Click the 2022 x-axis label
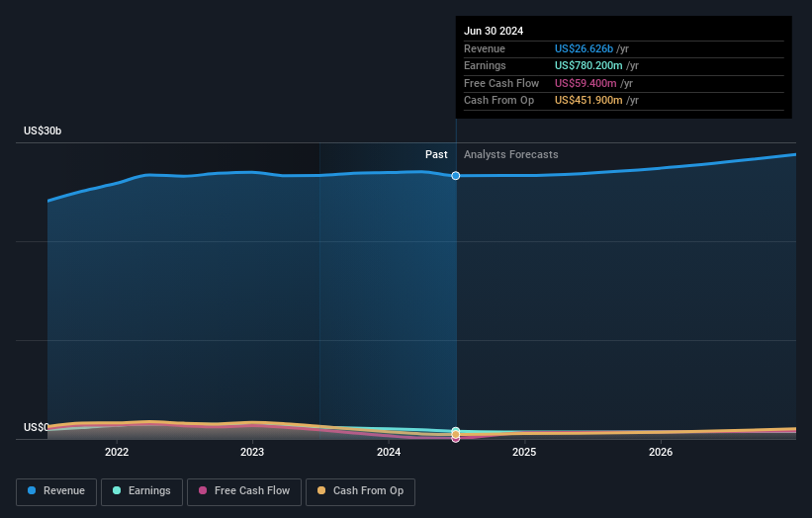Image resolution: width=812 pixels, height=518 pixels. coord(117,453)
